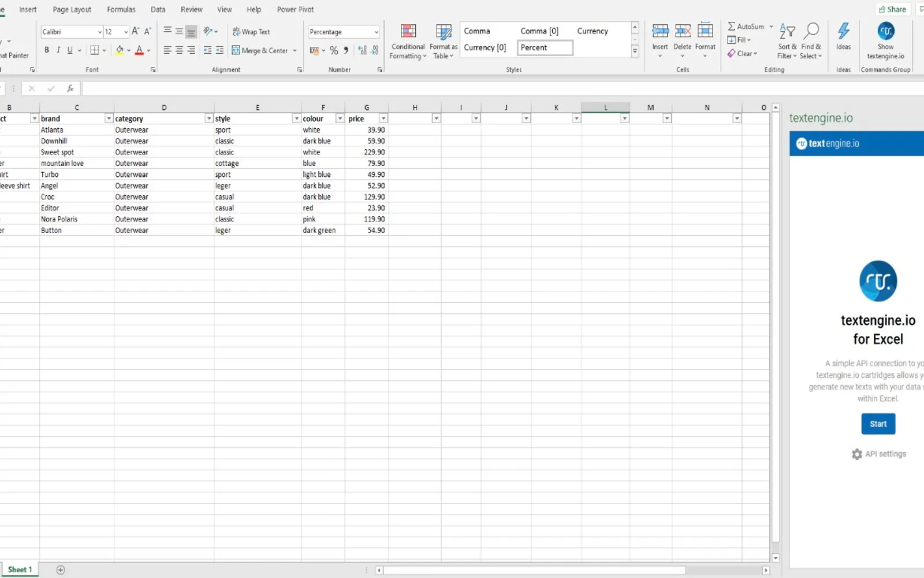Select the Sheet 1 tab
The image size is (924, 578).
[20, 569]
